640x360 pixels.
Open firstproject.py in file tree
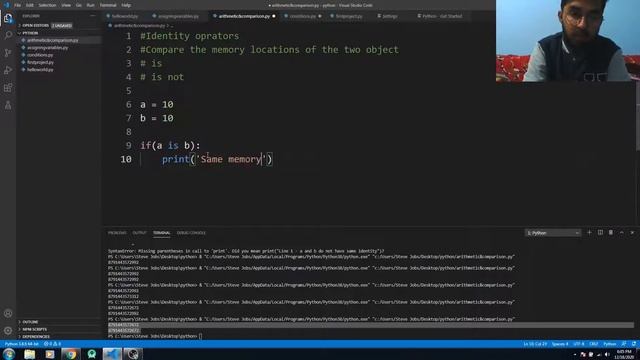click(40, 62)
